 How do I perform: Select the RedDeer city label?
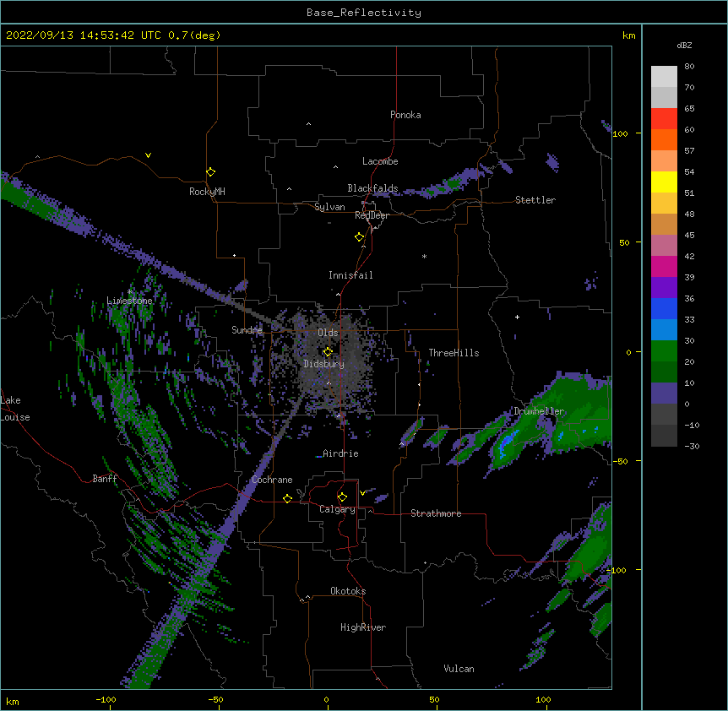pos(372,215)
